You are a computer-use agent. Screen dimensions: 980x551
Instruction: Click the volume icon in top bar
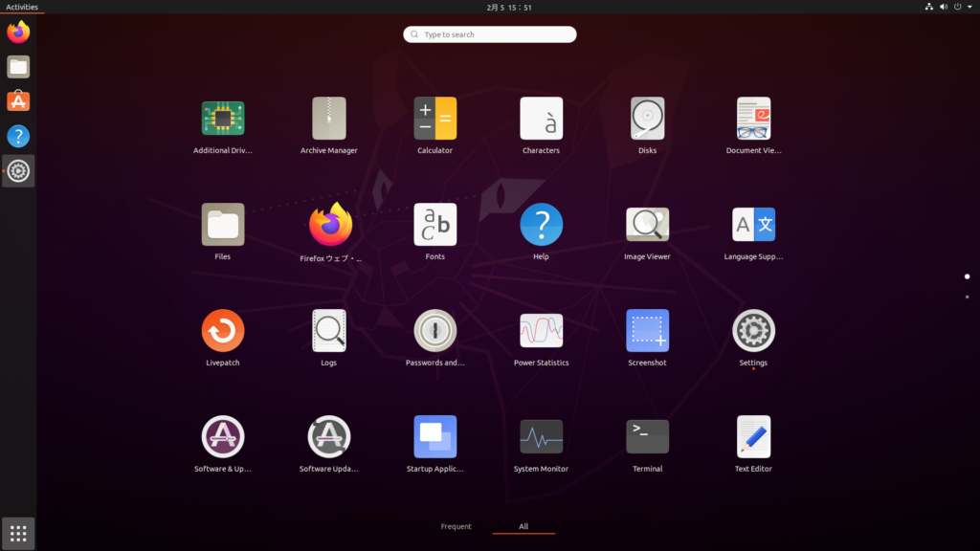click(943, 7)
